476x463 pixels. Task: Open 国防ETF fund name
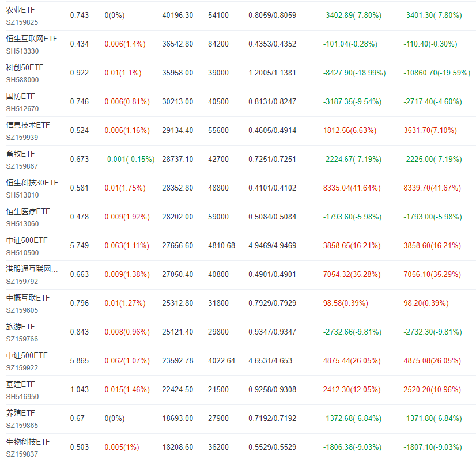21,97
